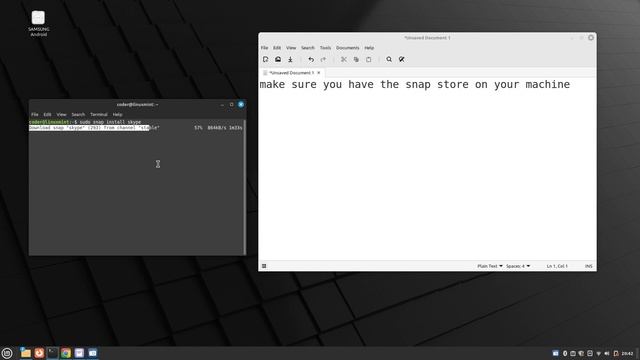The width and height of the screenshot is (640, 360).
Task: Open the terminal Help menu
Action: click(x=118, y=115)
